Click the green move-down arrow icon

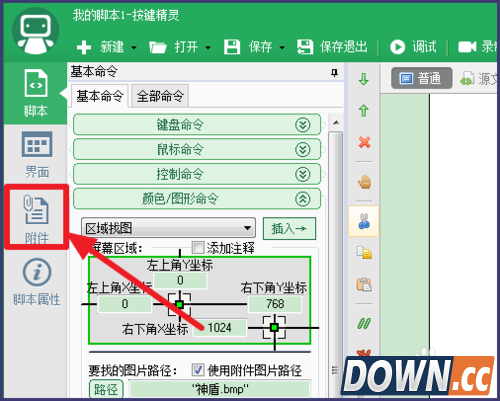(364, 79)
